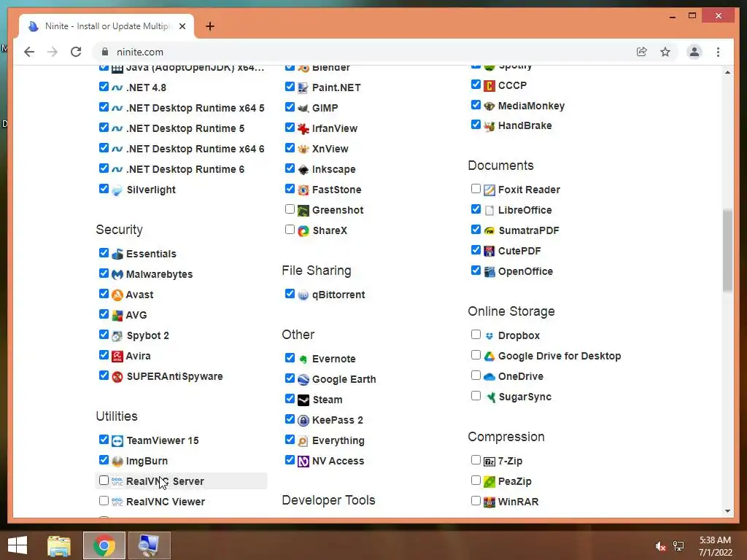
Task: Click the WinRAR icon
Action: click(489, 502)
